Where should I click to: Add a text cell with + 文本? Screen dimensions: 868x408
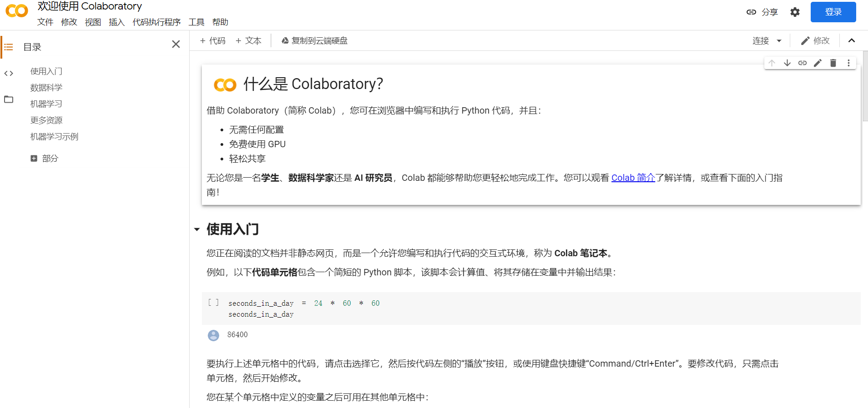pos(248,41)
